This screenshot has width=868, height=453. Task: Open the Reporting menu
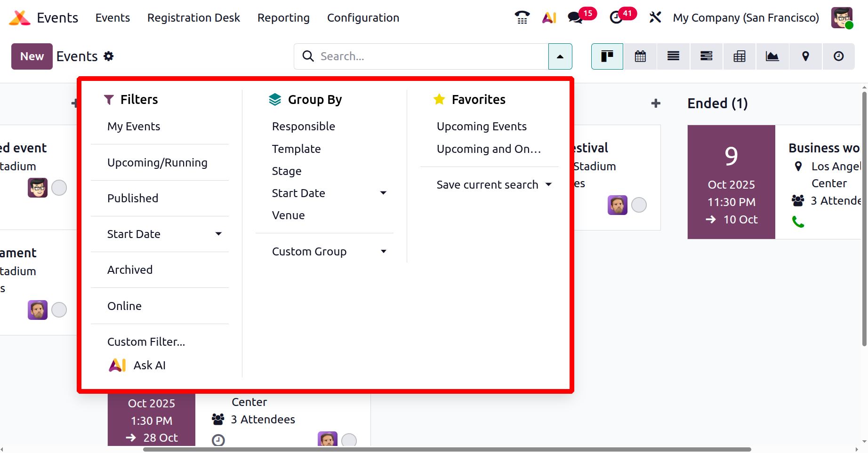pyautogui.click(x=283, y=18)
